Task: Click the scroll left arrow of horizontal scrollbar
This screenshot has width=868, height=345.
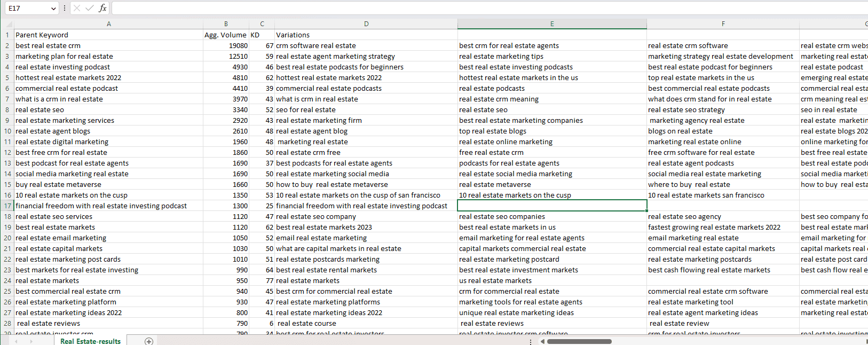Action: tap(542, 341)
